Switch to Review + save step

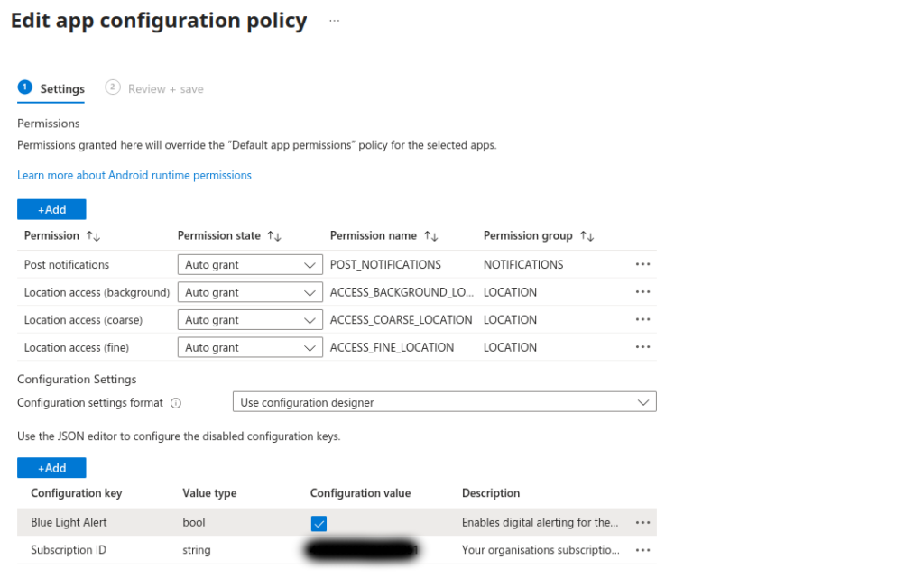(x=154, y=88)
